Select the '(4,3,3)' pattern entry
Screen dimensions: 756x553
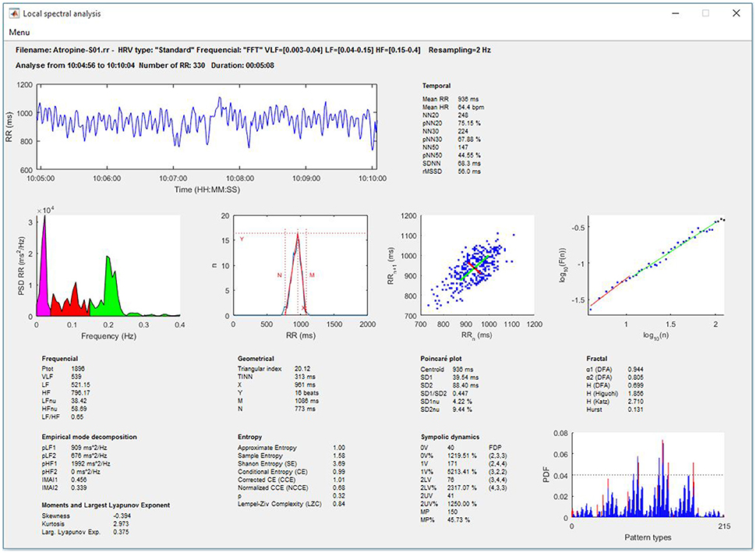[497, 487]
